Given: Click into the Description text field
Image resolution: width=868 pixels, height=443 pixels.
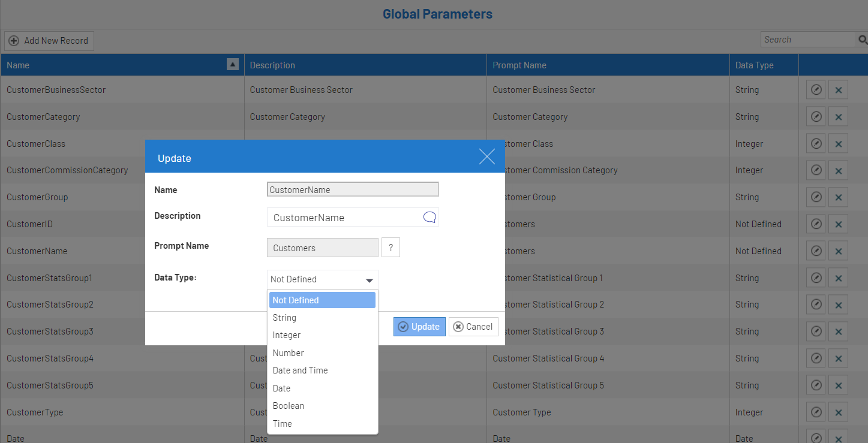Looking at the screenshot, I should [x=345, y=218].
